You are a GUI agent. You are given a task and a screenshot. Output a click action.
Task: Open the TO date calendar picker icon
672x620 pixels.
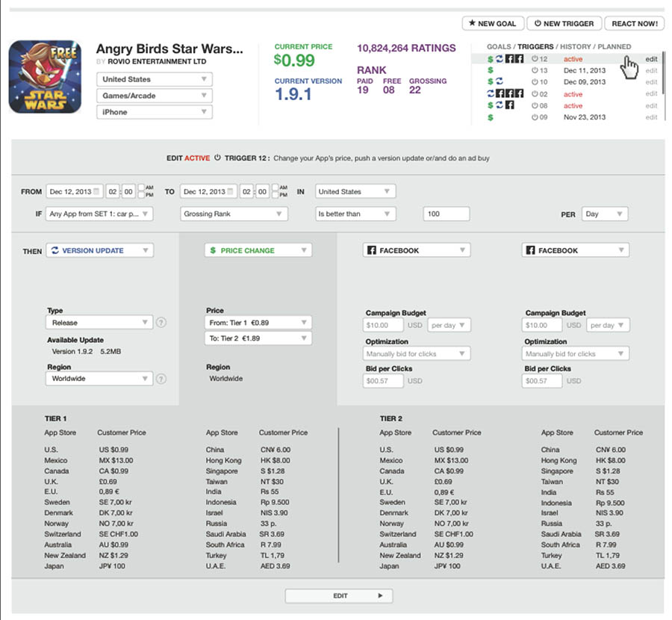click(x=230, y=192)
